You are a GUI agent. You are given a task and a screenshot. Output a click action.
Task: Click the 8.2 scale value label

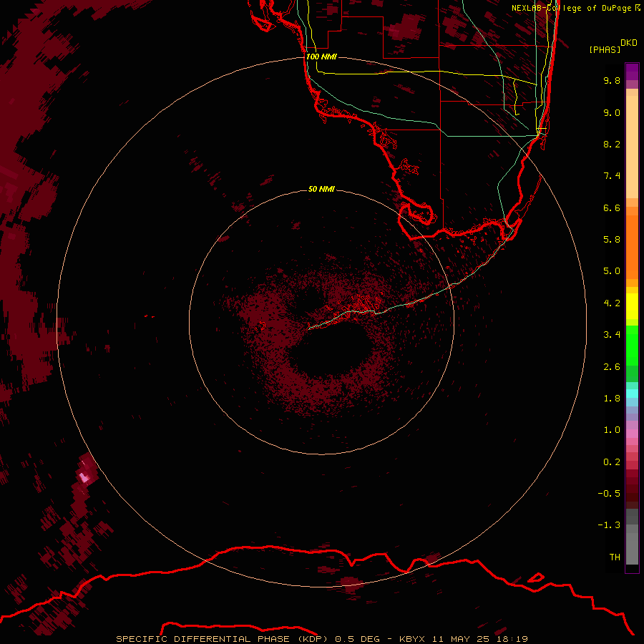pos(612,144)
